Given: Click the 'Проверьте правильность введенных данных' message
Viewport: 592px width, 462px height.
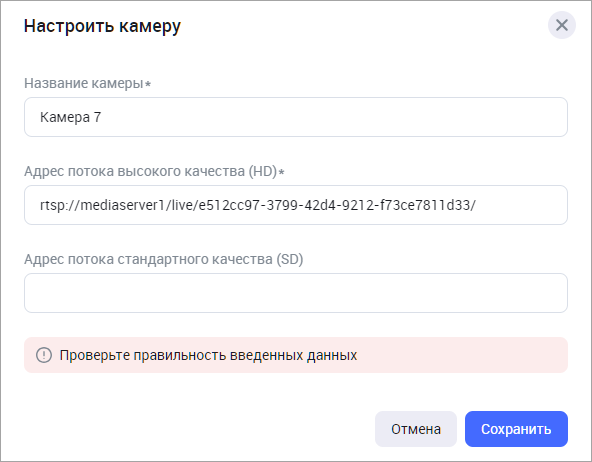Looking at the screenshot, I should tap(208, 355).
